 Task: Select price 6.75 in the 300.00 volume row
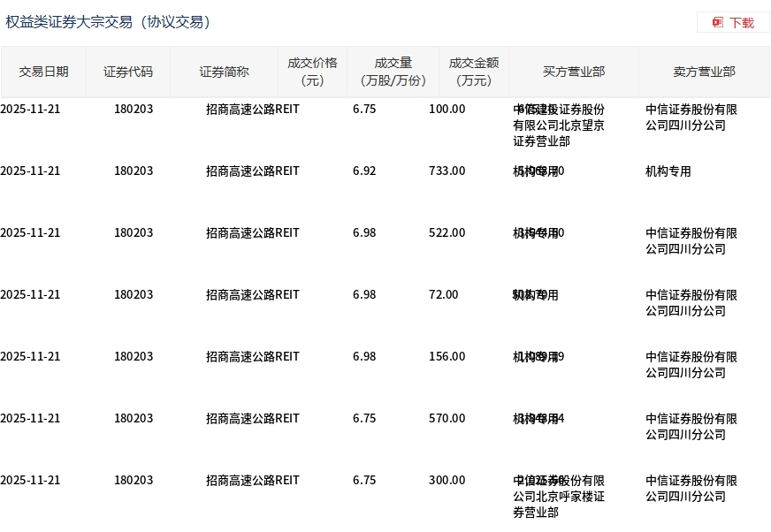coord(364,481)
